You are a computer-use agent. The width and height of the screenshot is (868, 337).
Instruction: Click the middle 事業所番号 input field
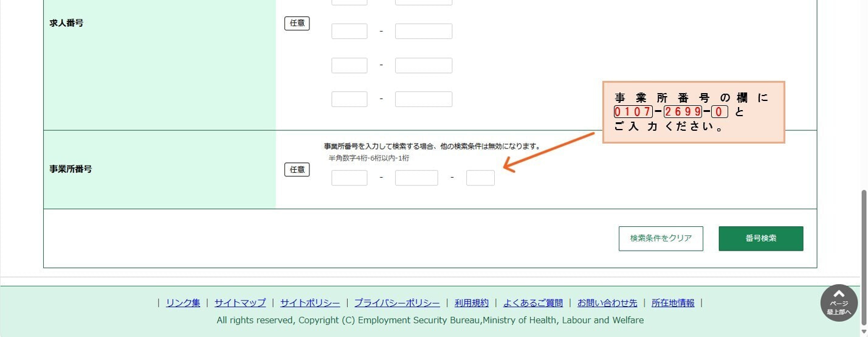[416, 178]
